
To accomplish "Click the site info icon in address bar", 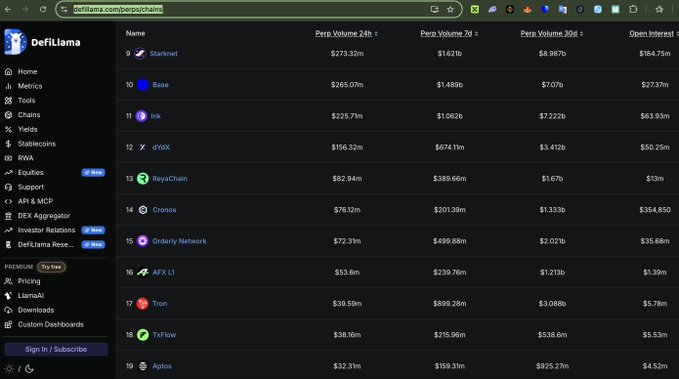I will (64, 9).
